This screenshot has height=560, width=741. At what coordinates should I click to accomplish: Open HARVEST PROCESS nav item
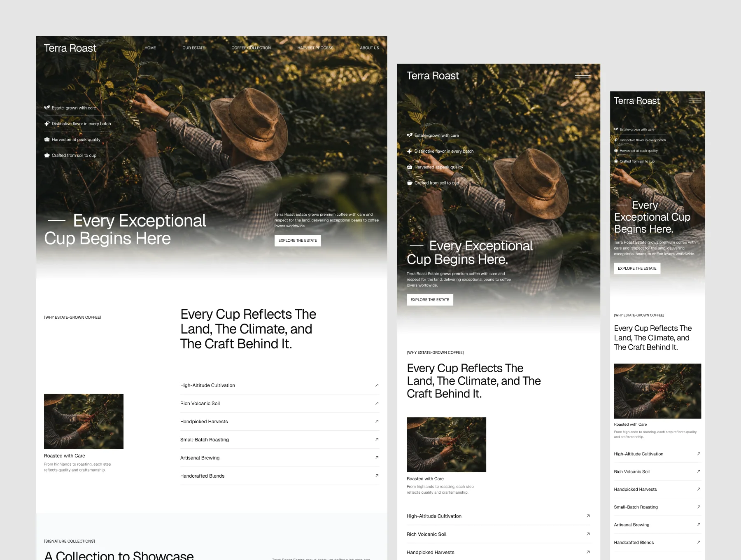(x=315, y=48)
